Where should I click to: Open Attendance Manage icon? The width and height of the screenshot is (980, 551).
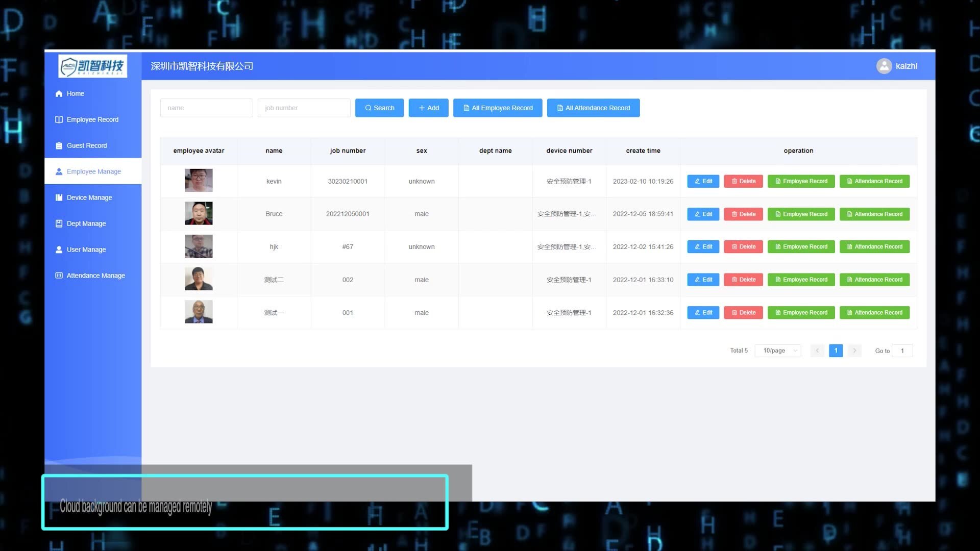click(x=59, y=275)
